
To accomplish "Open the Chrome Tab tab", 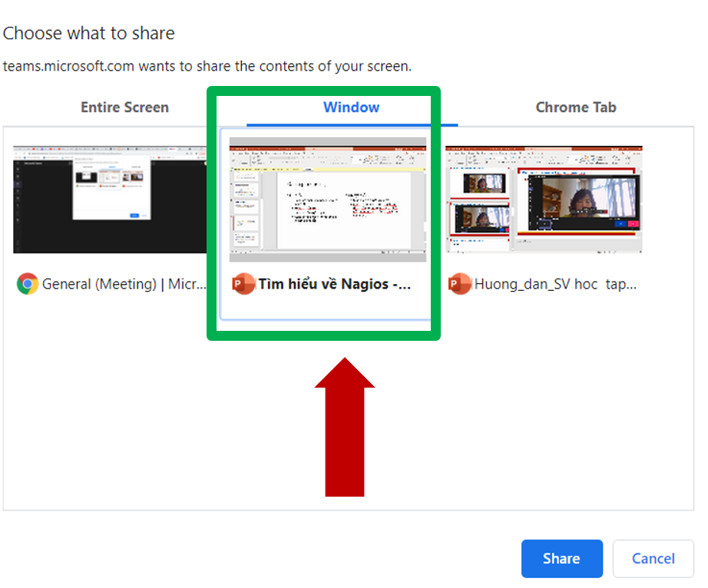I will coord(575,107).
